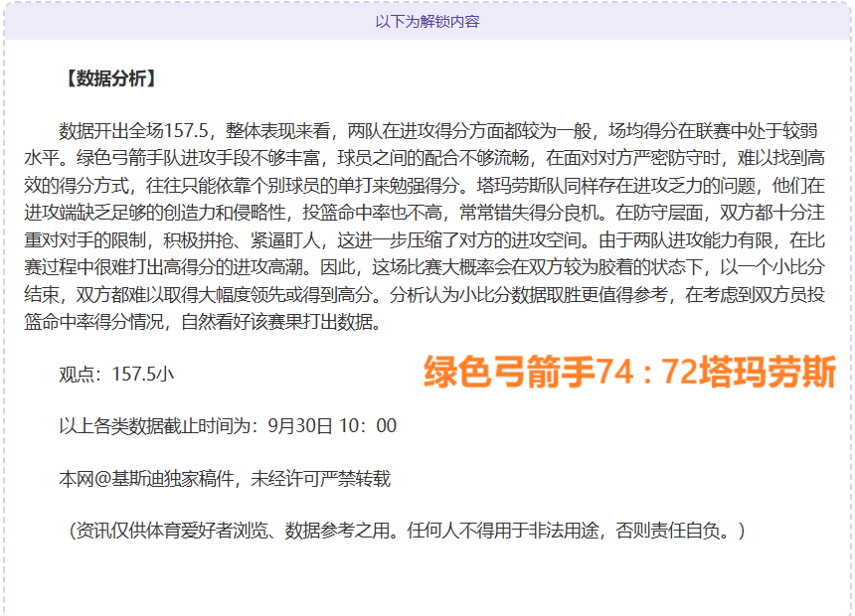Click the '观点：157.5小' line

click(116, 374)
